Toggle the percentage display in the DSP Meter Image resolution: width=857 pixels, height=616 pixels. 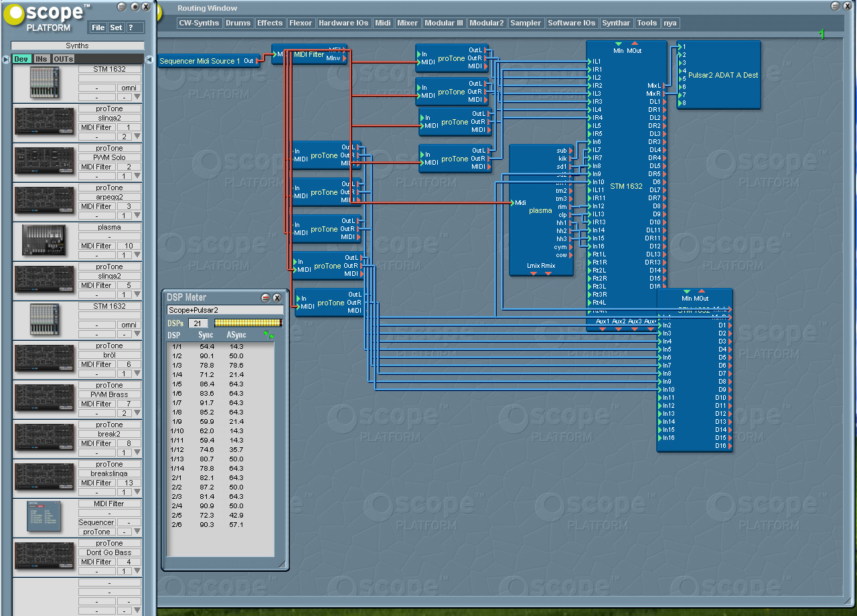(x=269, y=334)
